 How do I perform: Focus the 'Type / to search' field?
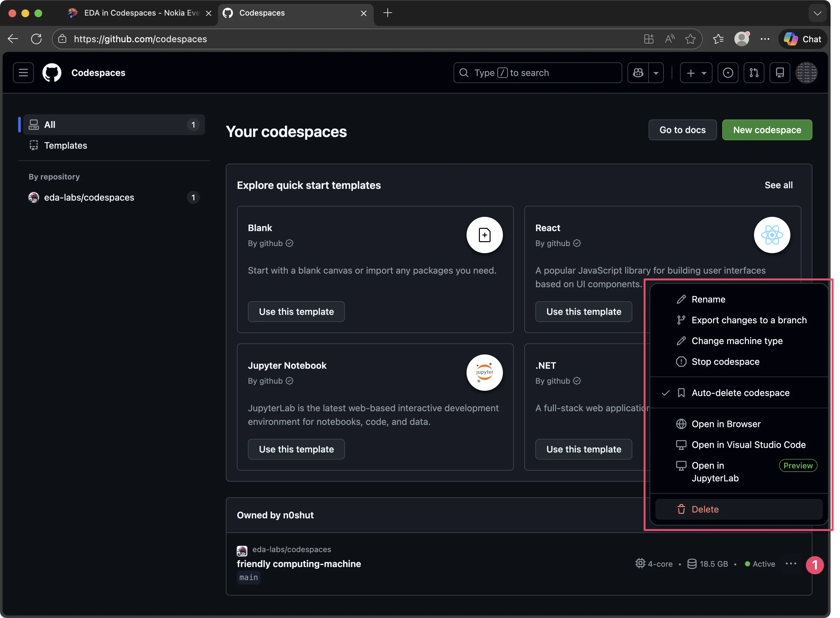[538, 73]
